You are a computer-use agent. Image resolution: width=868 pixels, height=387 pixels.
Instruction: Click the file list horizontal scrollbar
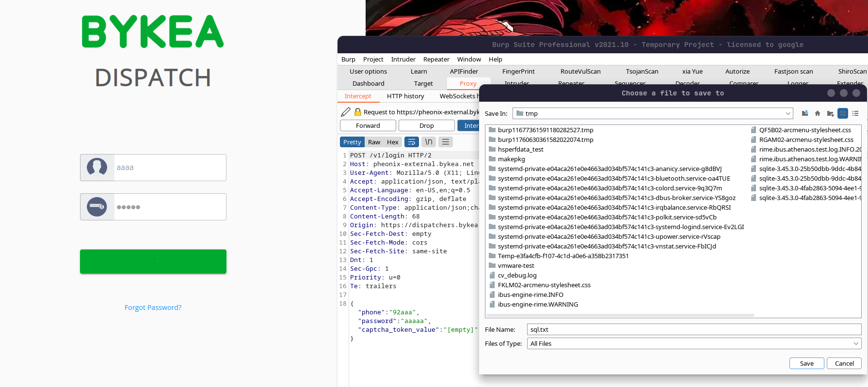pyautogui.click(x=621, y=315)
